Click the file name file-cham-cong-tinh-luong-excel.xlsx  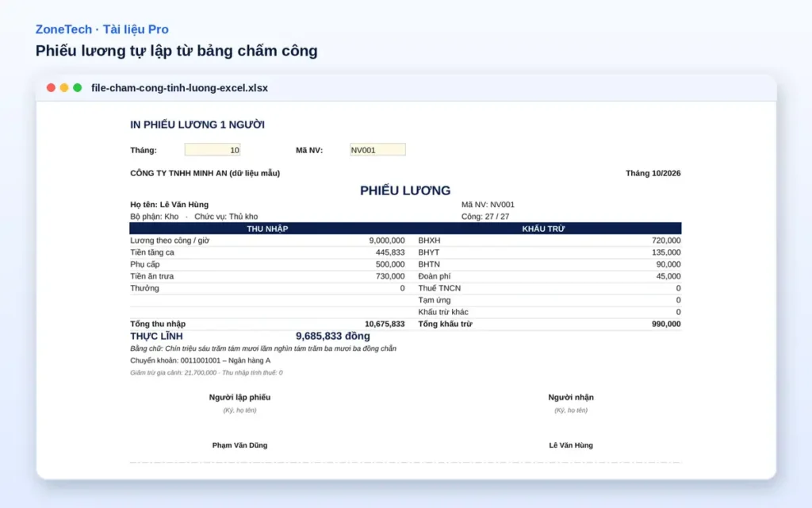click(180, 88)
